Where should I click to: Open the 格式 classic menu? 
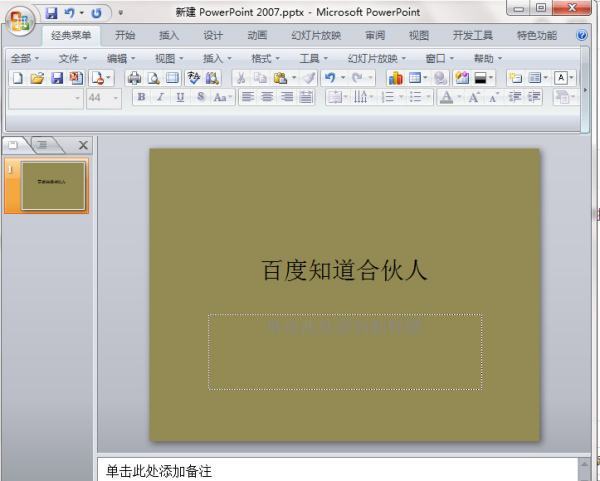[x=265, y=59]
